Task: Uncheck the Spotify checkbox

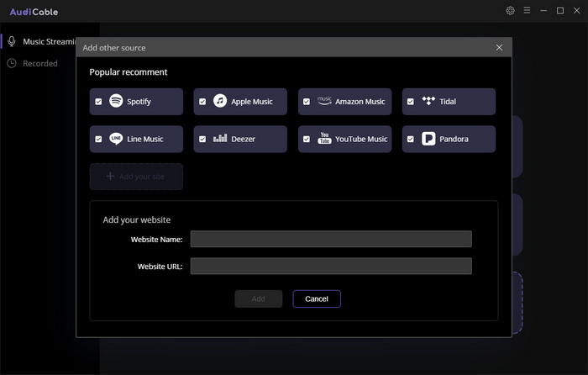Action: click(x=98, y=102)
